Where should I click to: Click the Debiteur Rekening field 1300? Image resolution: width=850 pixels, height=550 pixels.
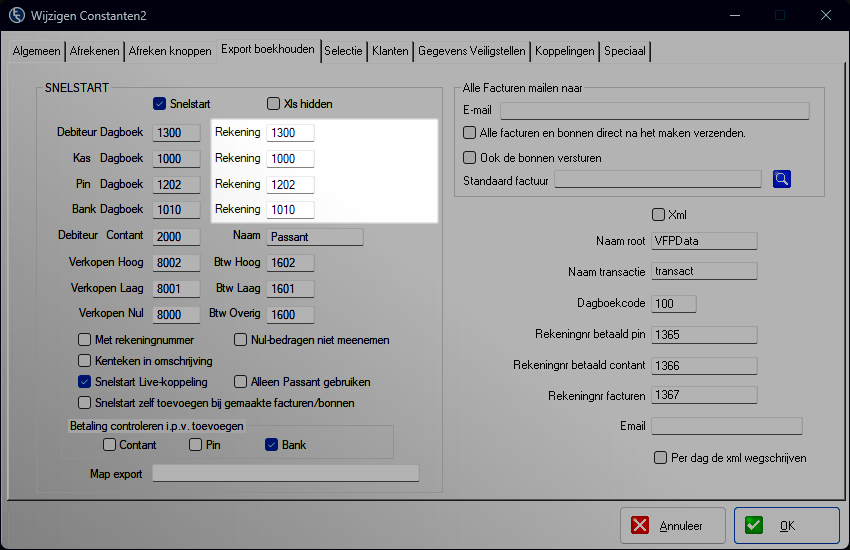290,133
